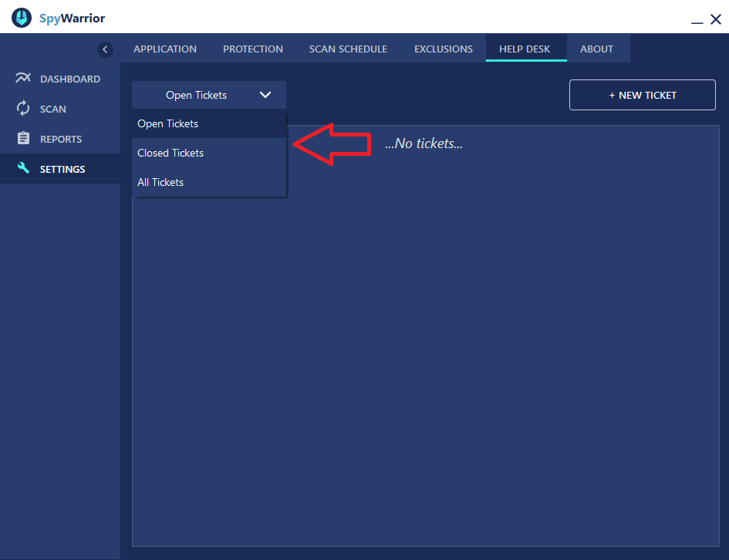Select the Help Desk tab
Screen dimensions: 729x560
pos(525,49)
